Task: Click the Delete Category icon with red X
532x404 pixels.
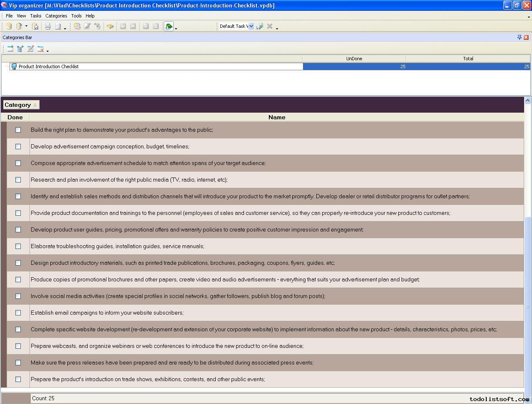Action: click(40, 49)
